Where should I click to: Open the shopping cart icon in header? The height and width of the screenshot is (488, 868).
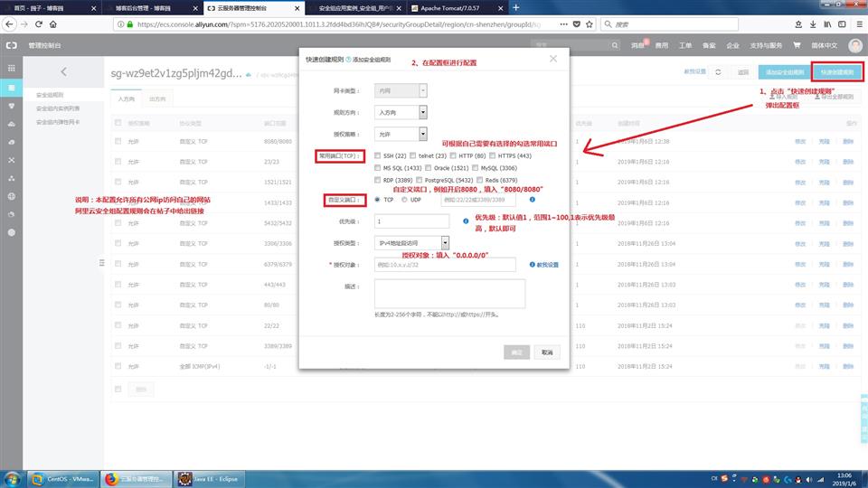click(x=797, y=45)
